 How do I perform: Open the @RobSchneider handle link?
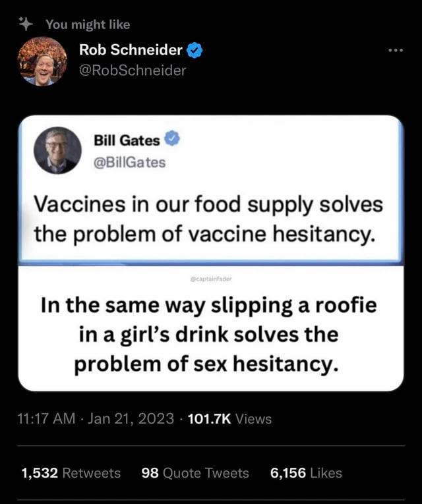[x=133, y=69]
